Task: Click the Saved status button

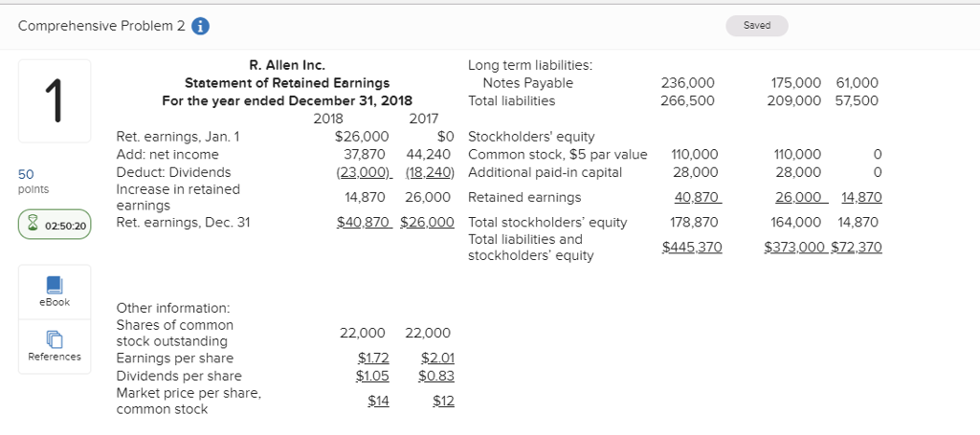Action: coord(756,26)
